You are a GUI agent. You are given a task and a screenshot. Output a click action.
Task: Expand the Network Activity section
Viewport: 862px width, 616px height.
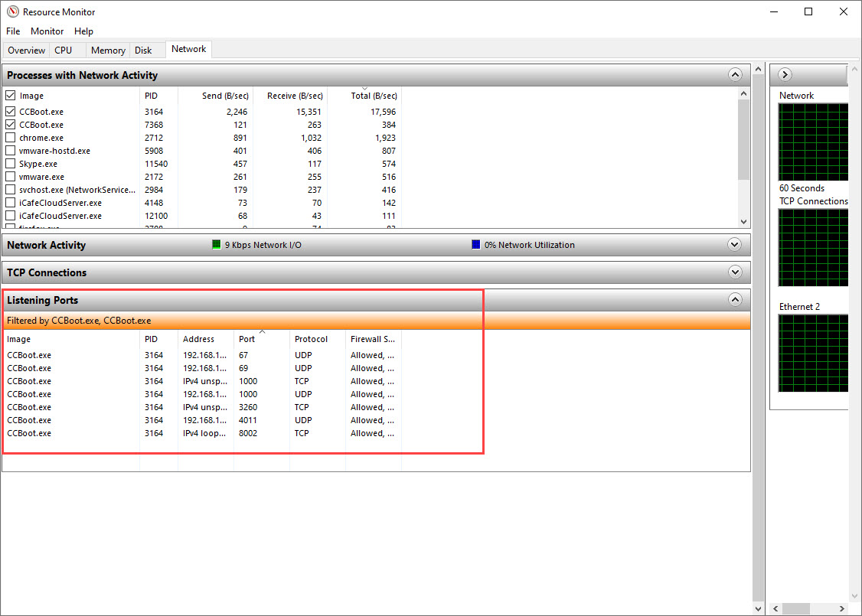tap(735, 245)
